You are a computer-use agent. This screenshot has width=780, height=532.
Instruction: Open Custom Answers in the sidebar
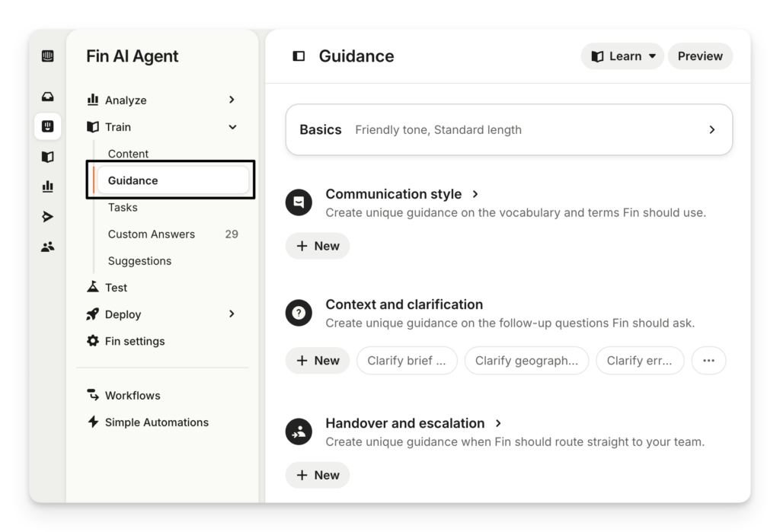pos(152,234)
